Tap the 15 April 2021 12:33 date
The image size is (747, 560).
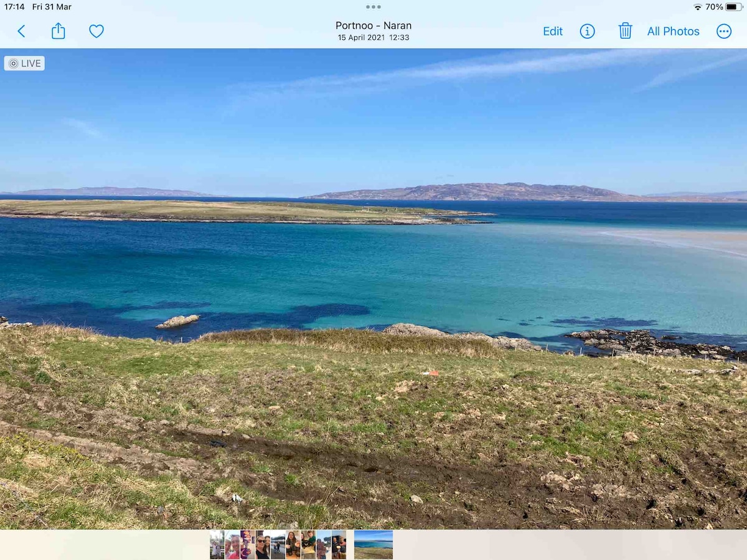(374, 37)
